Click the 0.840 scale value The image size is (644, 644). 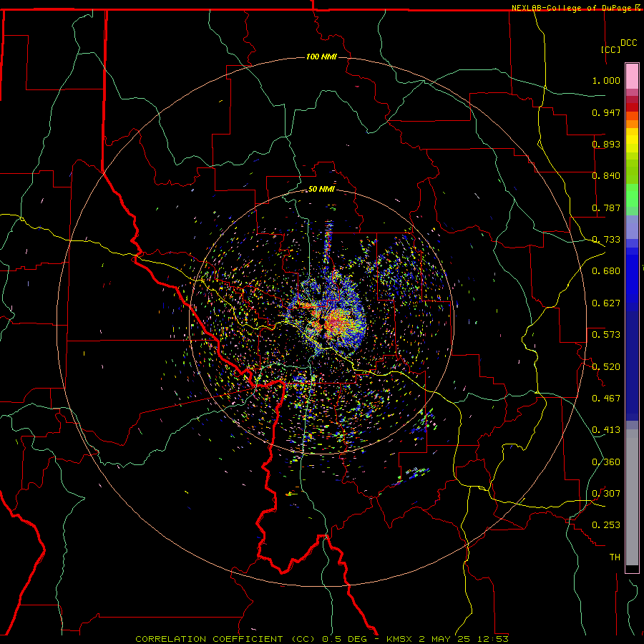[x=606, y=176]
